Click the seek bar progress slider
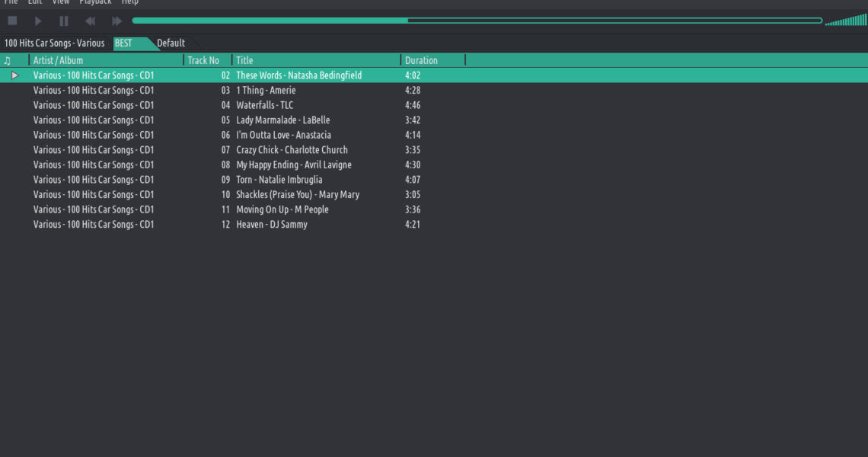 click(477, 21)
